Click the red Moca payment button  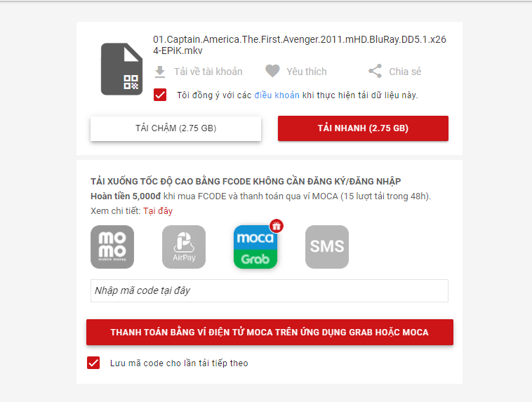coord(270,332)
